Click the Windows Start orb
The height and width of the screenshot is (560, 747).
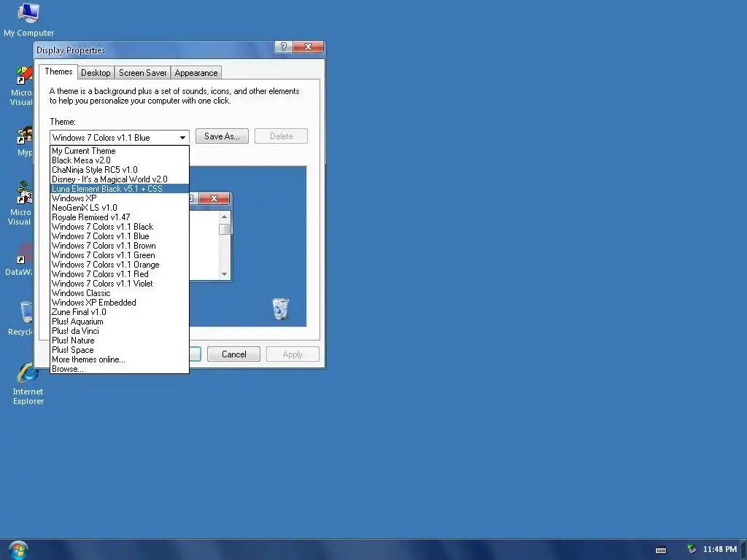point(18,550)
